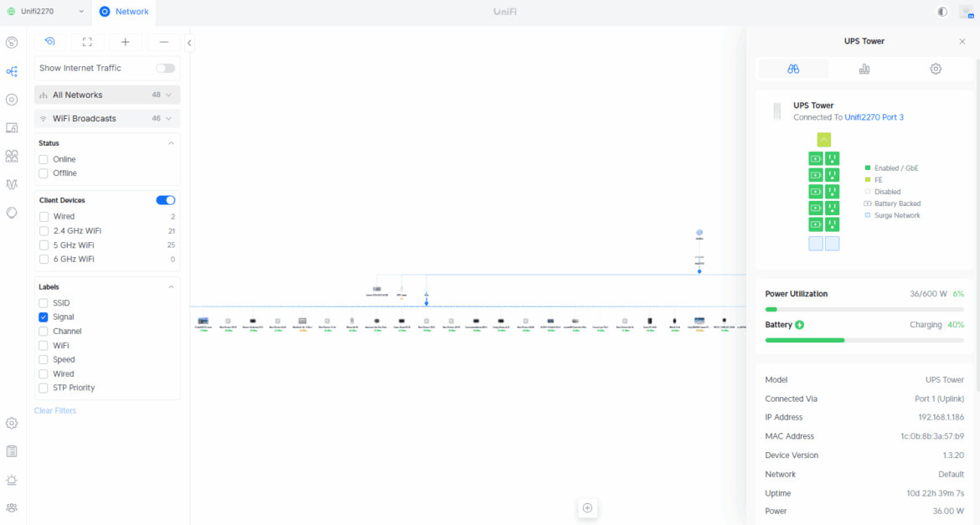Click the Battery charging progress bar
The image size is (980, 525).
coord(864,340)
